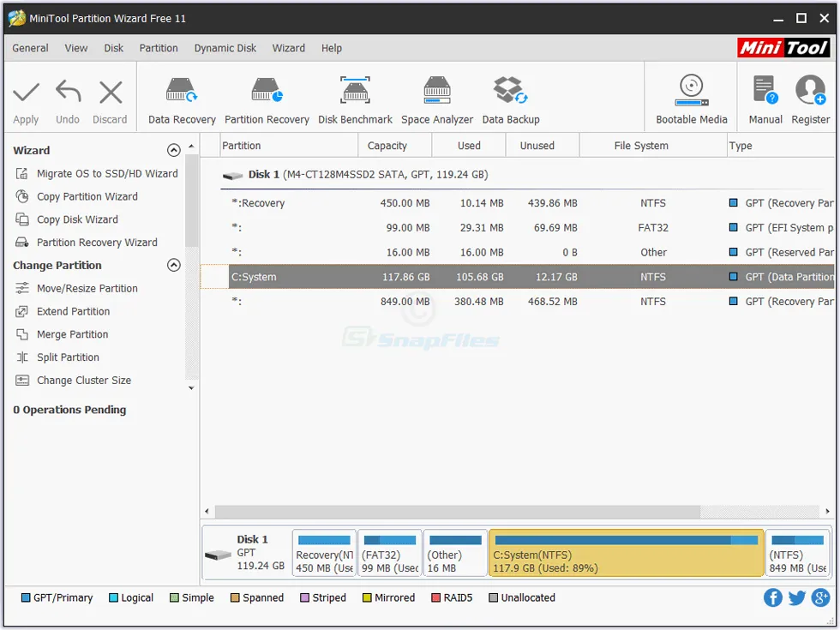Image resolution: width=840 pixels, height=630 pixels.
Task: Click the Discard X icon
Action: [111, 93]
